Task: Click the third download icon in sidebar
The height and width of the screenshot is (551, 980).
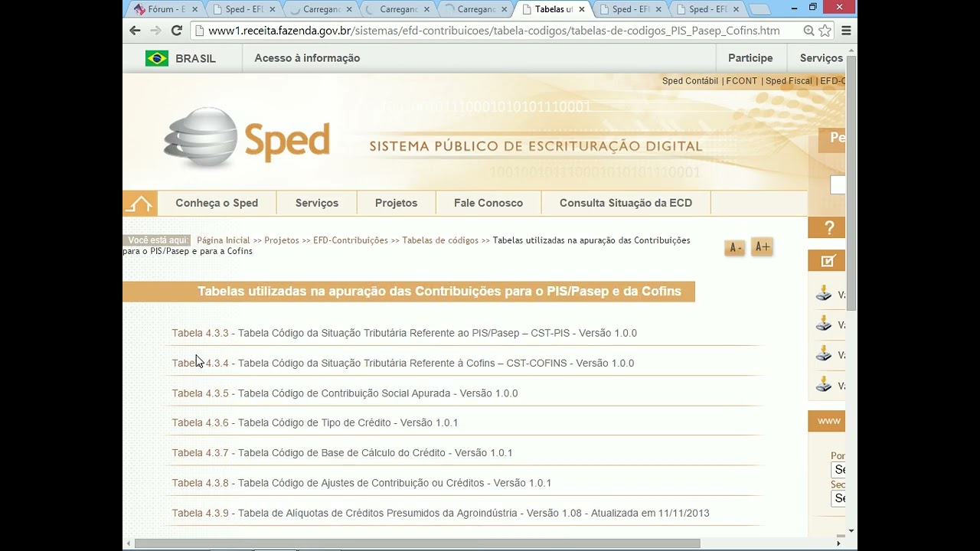Action: coord(824,354)
